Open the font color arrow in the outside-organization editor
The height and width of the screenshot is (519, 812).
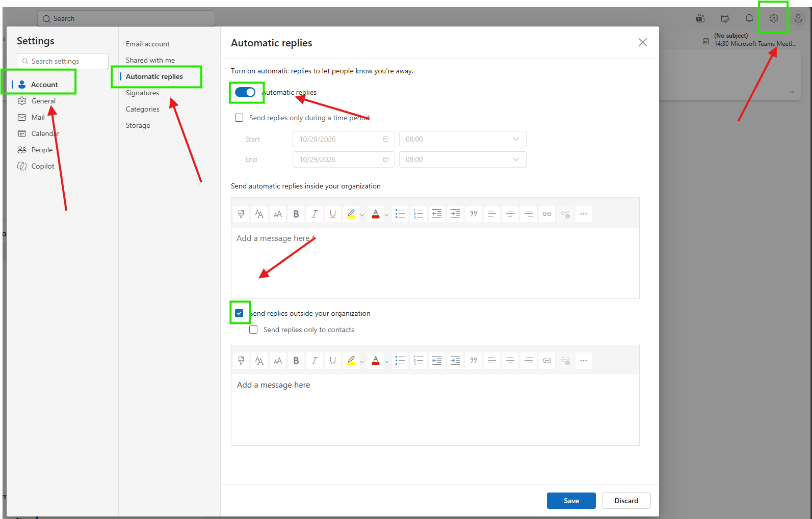(386, 361)
